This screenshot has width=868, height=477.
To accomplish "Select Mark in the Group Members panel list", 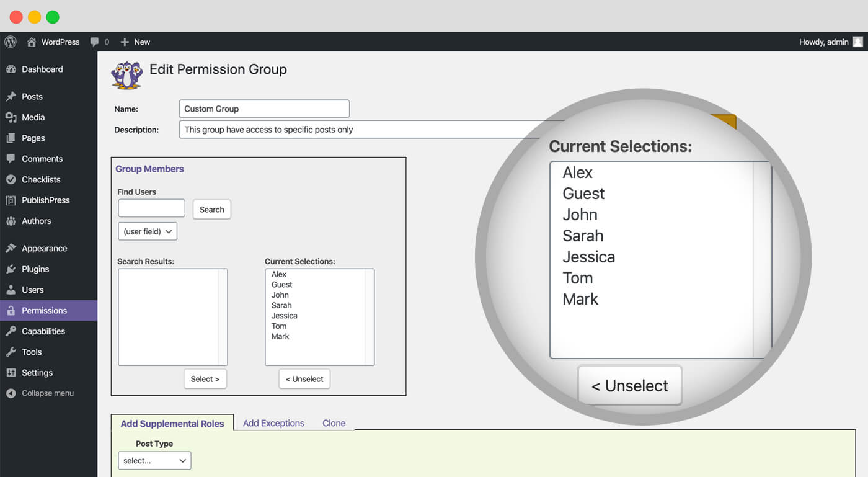I will pos(280,336).
